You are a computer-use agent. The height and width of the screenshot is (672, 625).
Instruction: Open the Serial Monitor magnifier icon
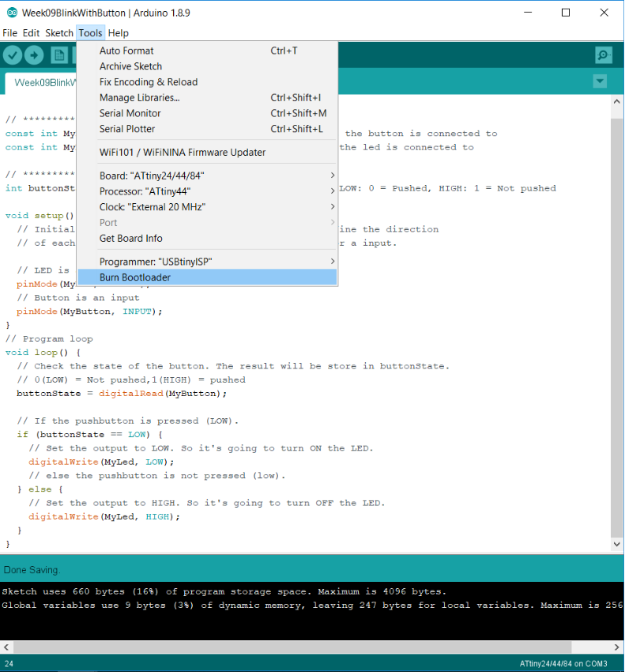point(603,55)
